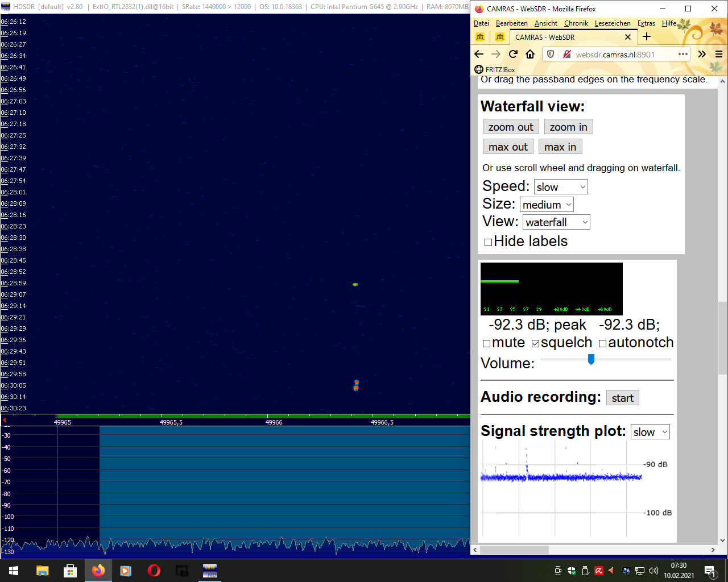
Task: Click the Firefox page vertical scrollbar thumb
Action: point(722,338)
